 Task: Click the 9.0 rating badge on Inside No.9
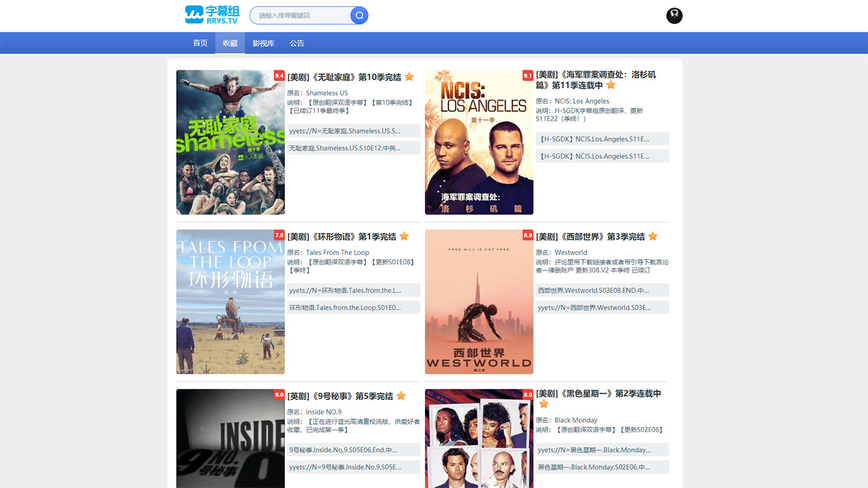279,395
